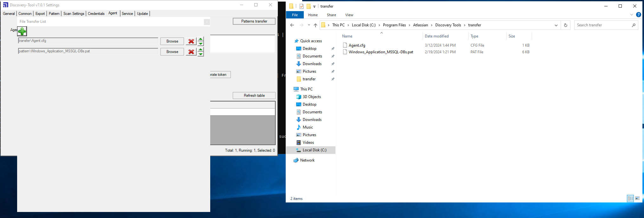This screenshot has width=644, height=218.
Task: Open the Share ribbon tab in Explorer
Action: click(x=331, y=15)
